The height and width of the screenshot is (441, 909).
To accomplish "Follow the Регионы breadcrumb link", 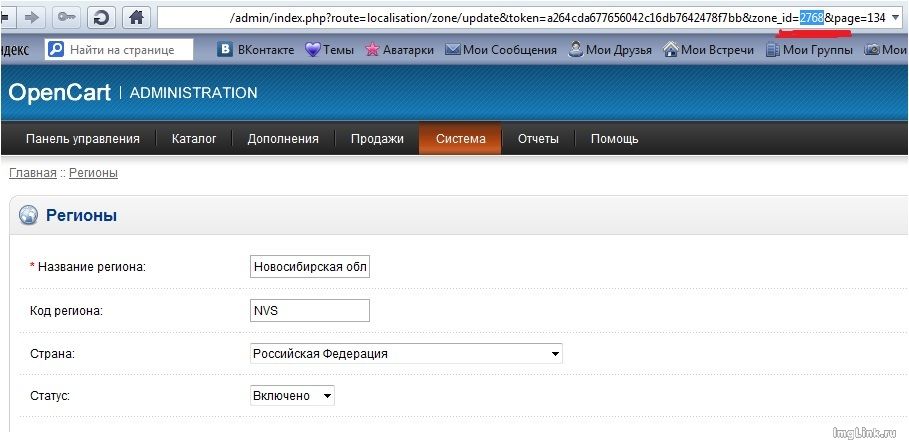I will click(93, 173).
